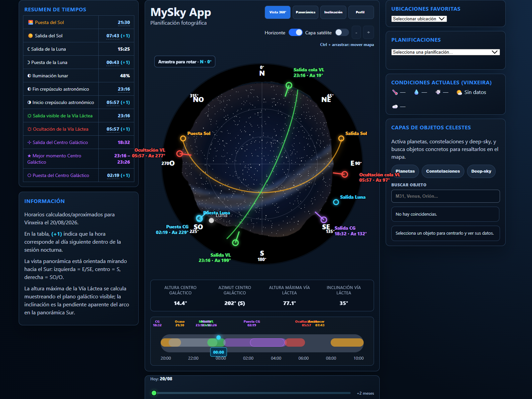Toggle the Planetas layer chip
532x399 pixels.
405,171
